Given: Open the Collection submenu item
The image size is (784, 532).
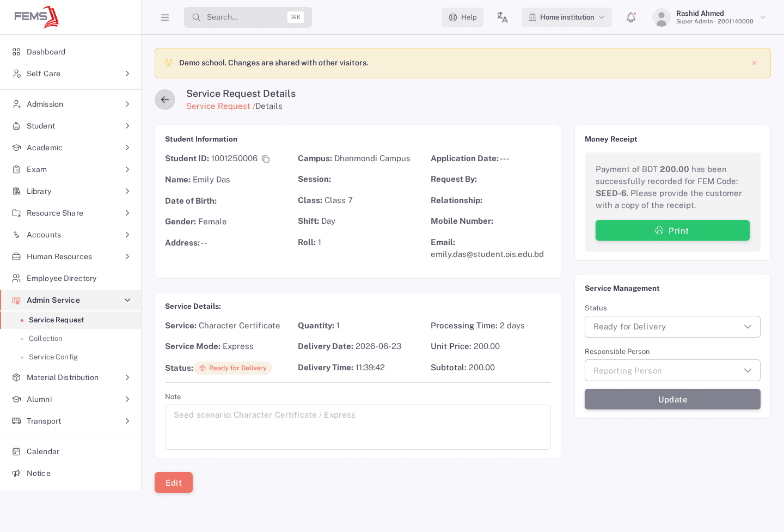Looking at the screenshot, I should click(71, 339).
